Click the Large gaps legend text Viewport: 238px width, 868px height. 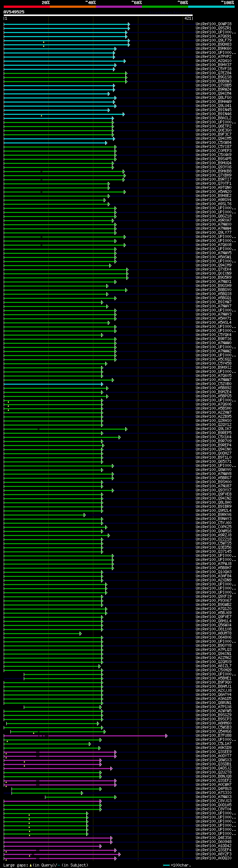pyautogui.click(x=46, y=865)
